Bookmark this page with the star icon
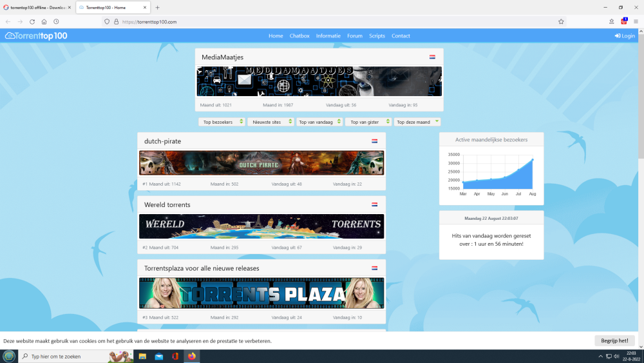The width and height of the screenshot is (644, 363). 561,21
